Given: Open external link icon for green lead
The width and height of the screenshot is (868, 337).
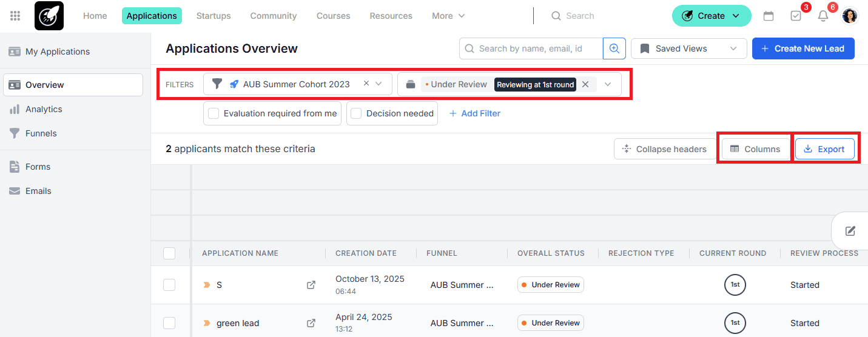Looking at the screenshot, I should pyautogui.click(x=311, y=323).
